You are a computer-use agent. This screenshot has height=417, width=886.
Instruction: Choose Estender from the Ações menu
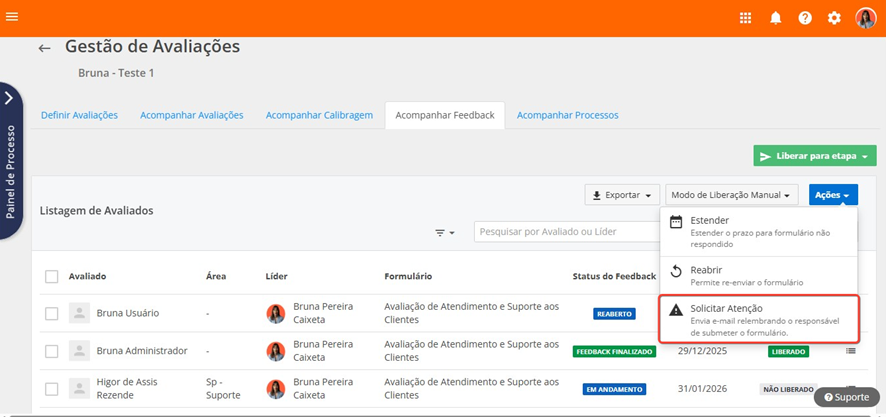coord(758,232)
